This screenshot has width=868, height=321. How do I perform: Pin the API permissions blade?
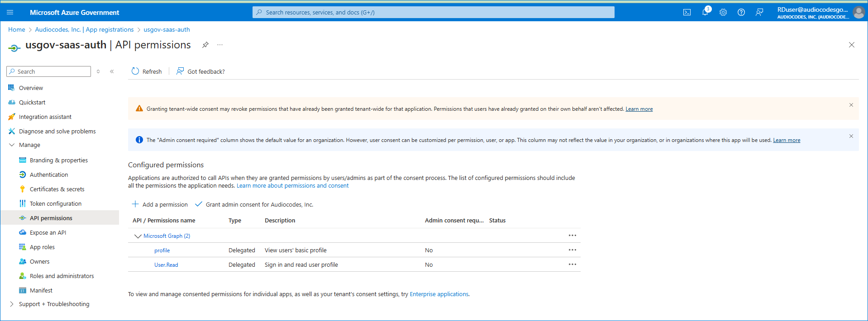point(205,45)
